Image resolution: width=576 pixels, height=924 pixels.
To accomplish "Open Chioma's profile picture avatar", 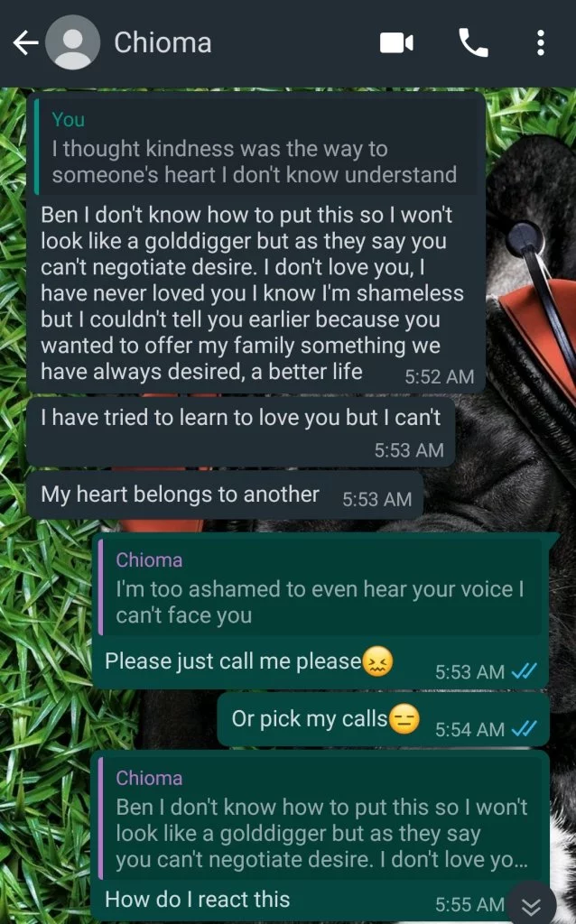I will 72,43.
